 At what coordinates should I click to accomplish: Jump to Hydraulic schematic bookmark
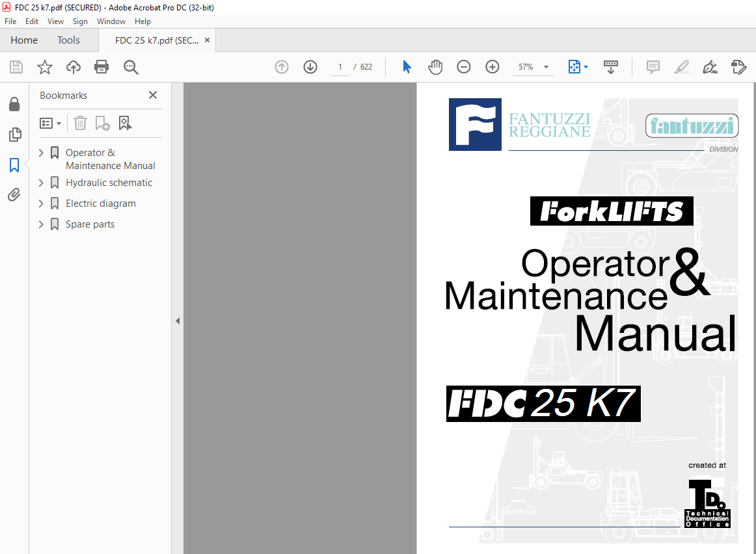[x=109, y=183]
